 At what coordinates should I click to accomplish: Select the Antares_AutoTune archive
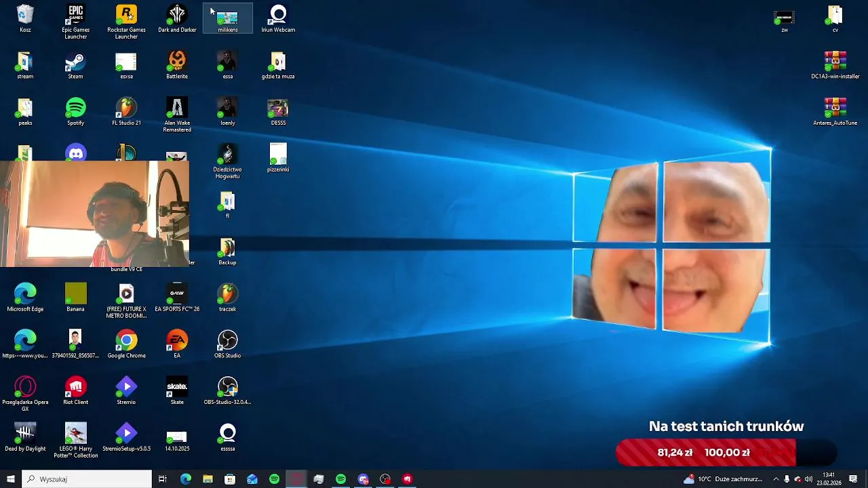pos(835,113)
